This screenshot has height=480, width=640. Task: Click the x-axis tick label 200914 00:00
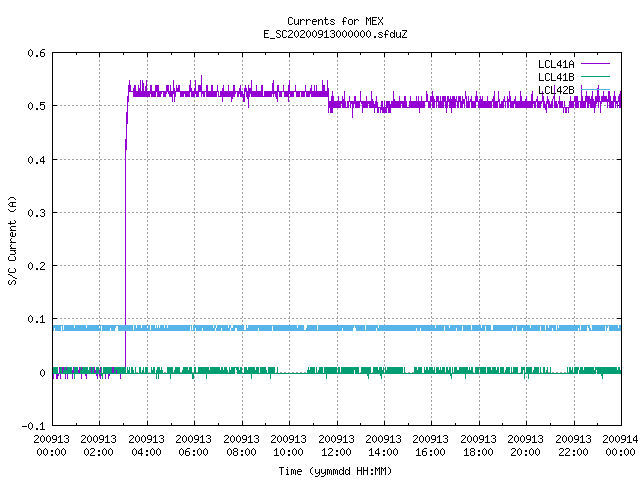pyautogui.click(x=620, y=445)
